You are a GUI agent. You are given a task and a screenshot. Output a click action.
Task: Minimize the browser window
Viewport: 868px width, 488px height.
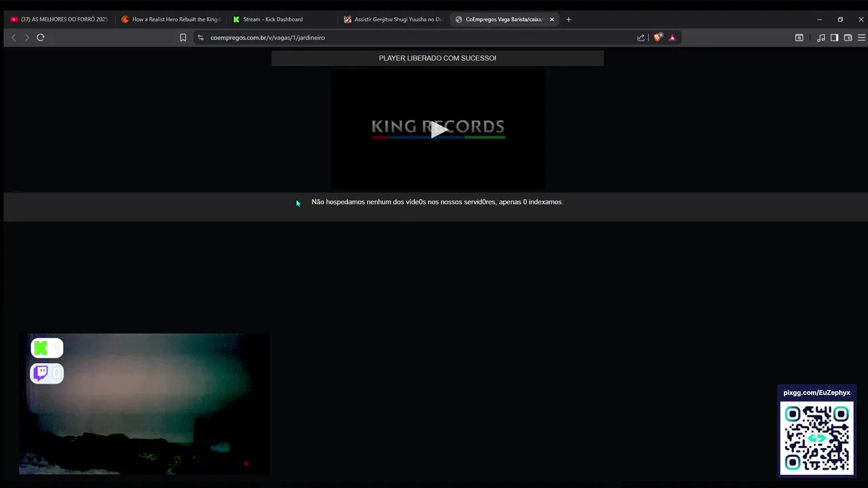[x=819, y=19]
